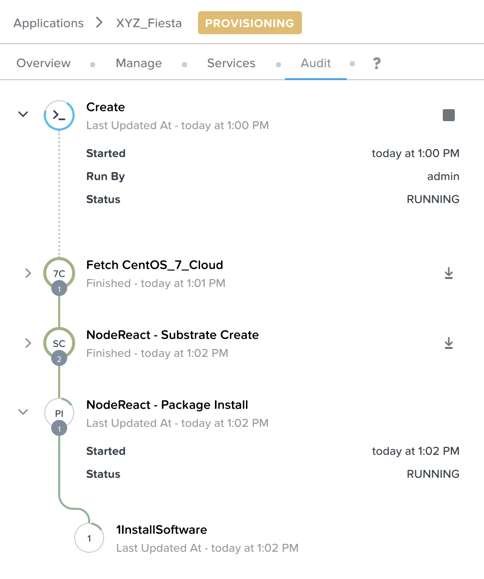
Task: Select the Create terminal circle icon
Action: [59, 115]
